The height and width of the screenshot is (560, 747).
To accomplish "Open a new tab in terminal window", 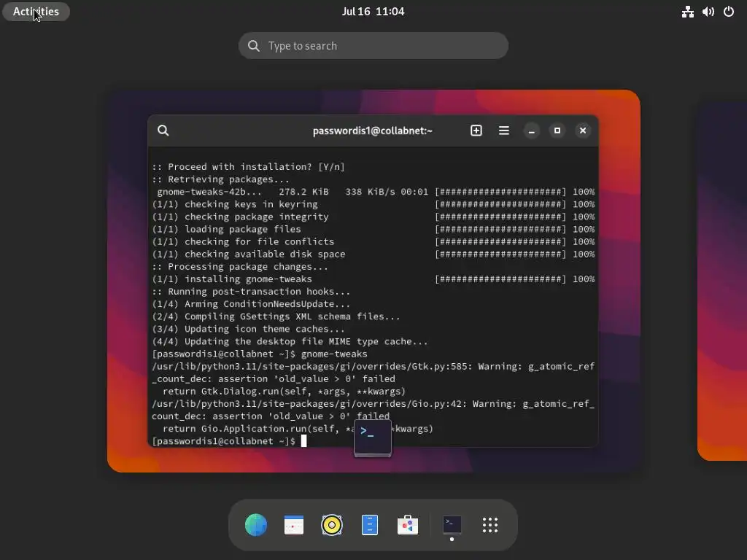I will [476, 131].
